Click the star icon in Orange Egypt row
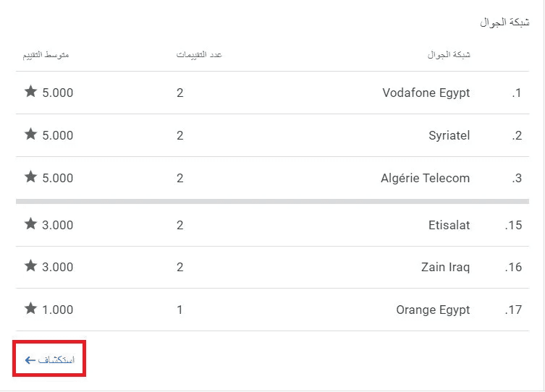The width and height of the screenshot is (545, 392). [x=30, y=309]
